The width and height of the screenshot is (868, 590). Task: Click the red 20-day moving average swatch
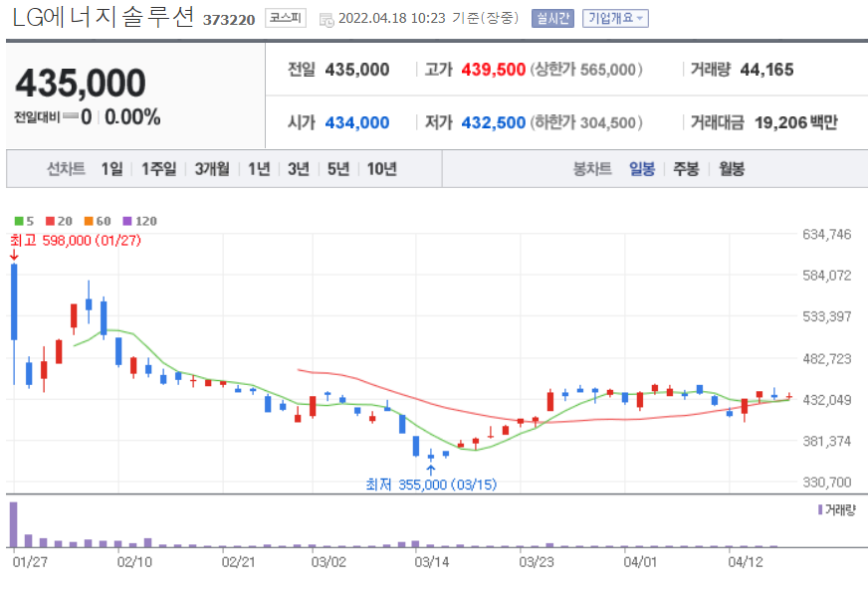(50, 222)
